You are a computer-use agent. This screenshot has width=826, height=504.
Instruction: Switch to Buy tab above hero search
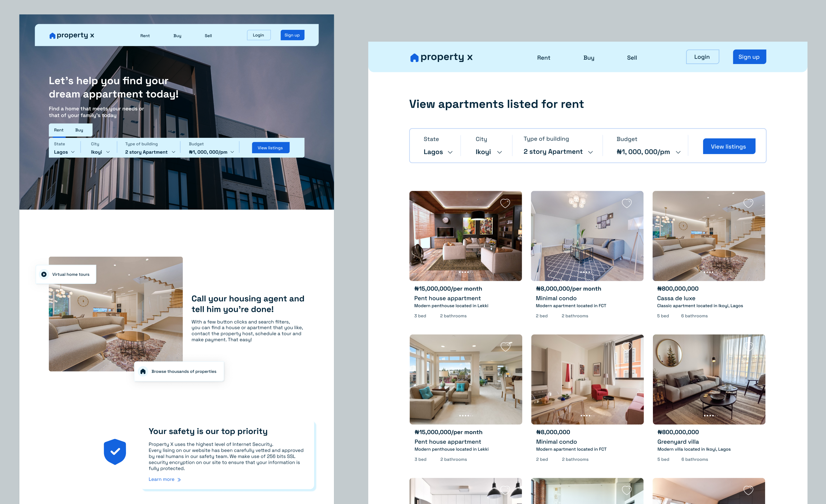pos(79,130)
